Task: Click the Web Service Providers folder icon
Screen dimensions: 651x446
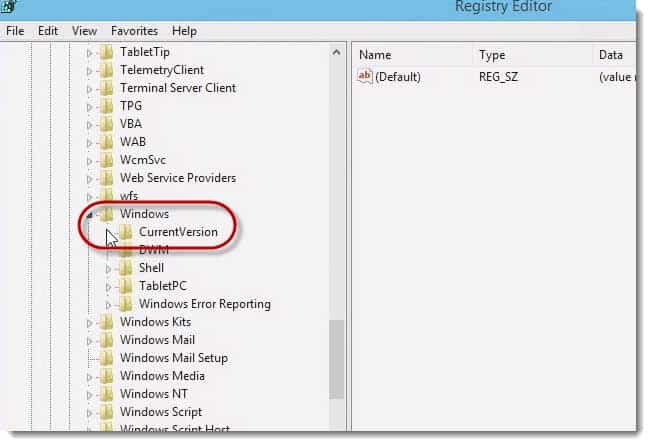Action: tap(107, 178)
